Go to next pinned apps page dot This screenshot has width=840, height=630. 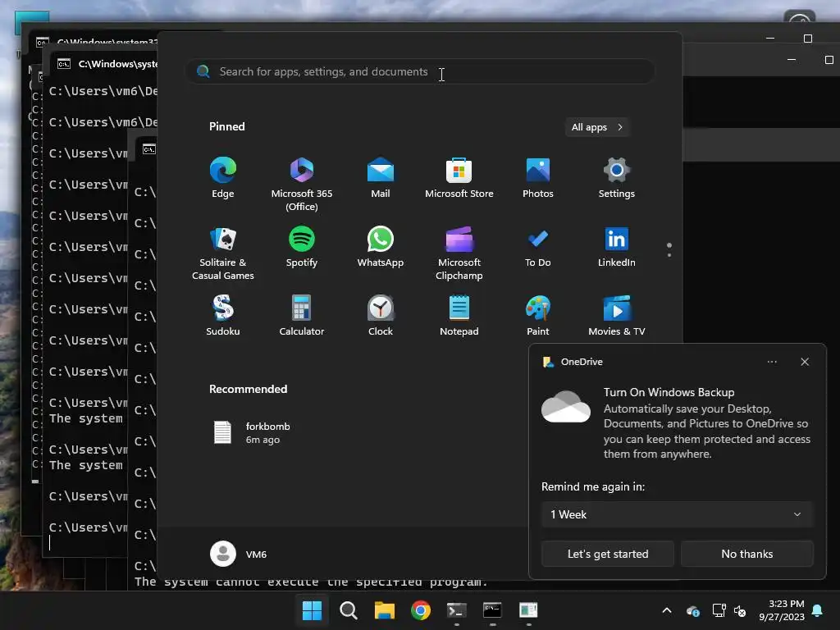669,255
